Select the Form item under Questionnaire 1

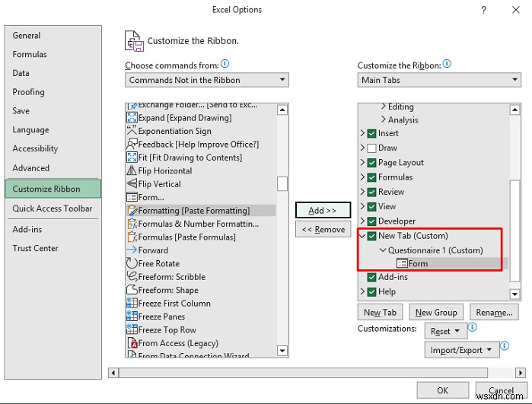(418, 263)
